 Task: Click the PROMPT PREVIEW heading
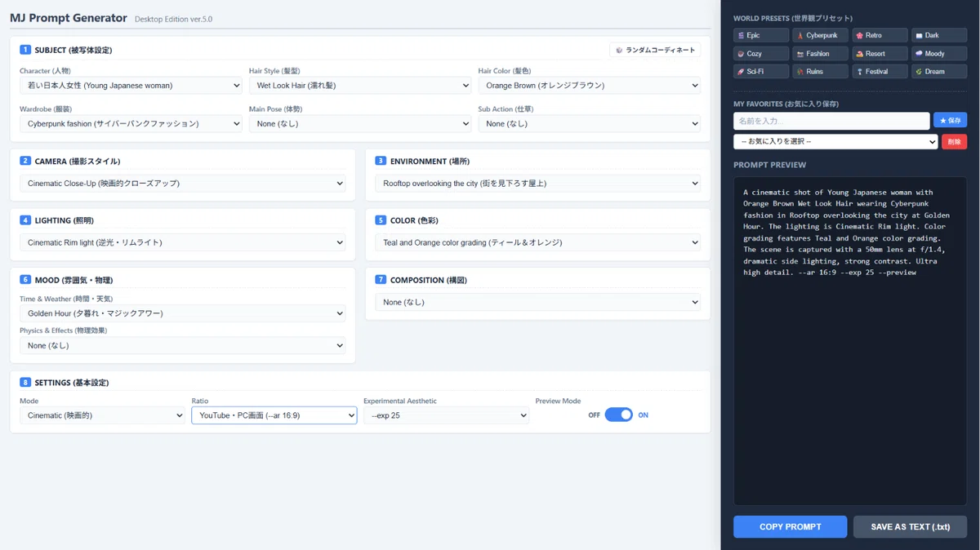tap(770, 164)
